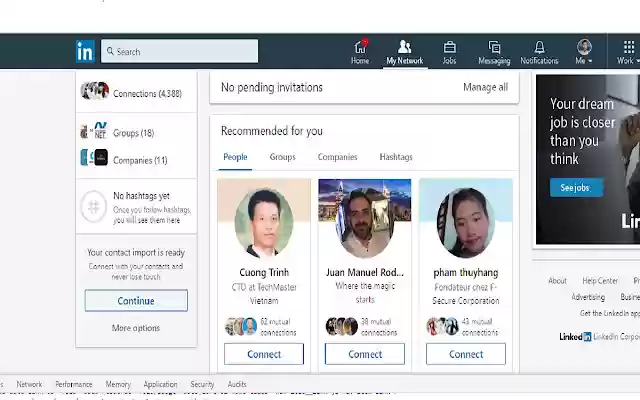Switch to the Groups tab
The height and width of the screenshot is (400, 640).
coord(282,157)
